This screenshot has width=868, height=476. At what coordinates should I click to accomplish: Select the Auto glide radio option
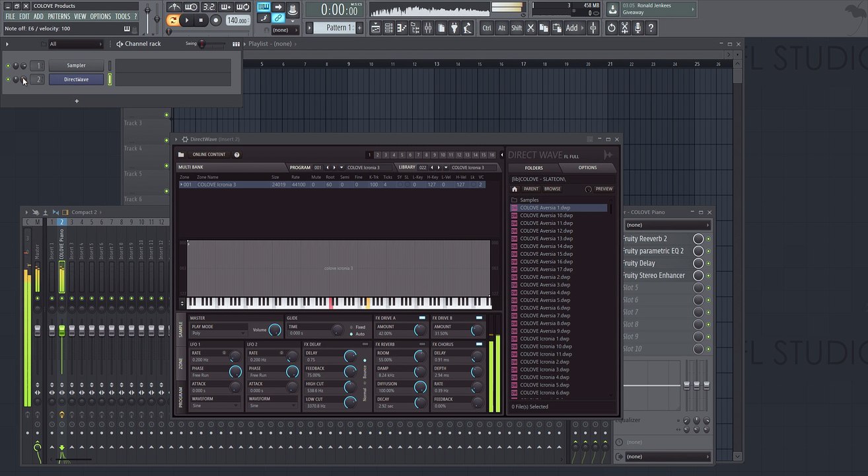click(351, 334)
